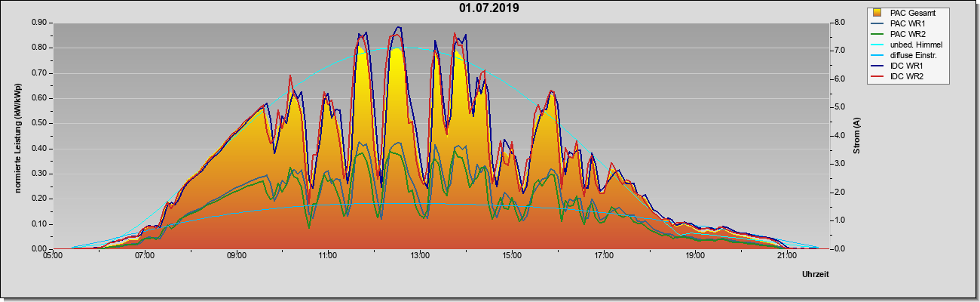This screenshot has width=980, height=302.
Task: Click the Uhrzeit x-axis title
Action: click(815, 275)
